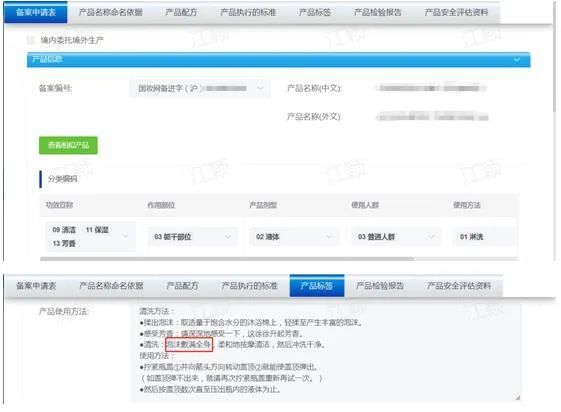The width and height of the screenshot is (561, 412).
Task: Click the text area resize handle corner
Action: coord(517,397)
